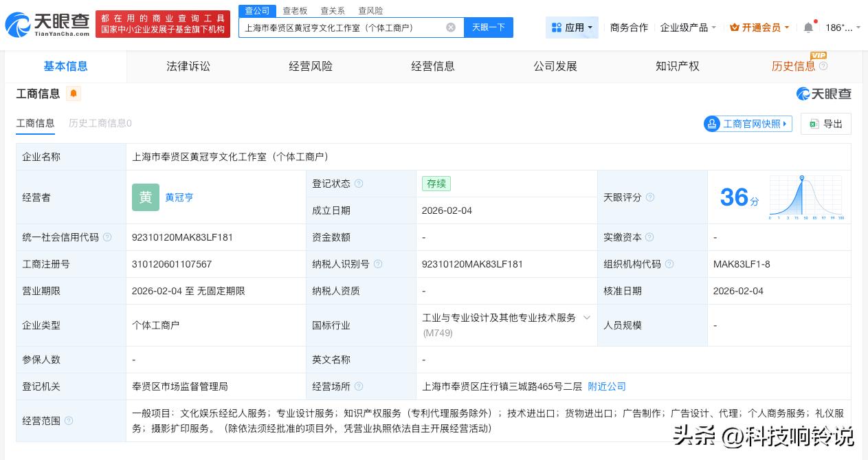
Task: Click the help icon beside 登记状态
Action: coord(359,184)
